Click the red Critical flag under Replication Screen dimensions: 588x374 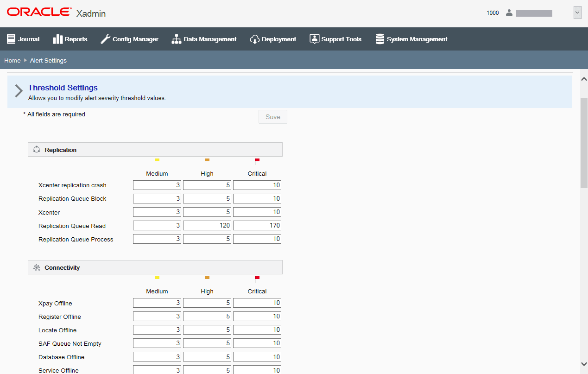(257, 162)
